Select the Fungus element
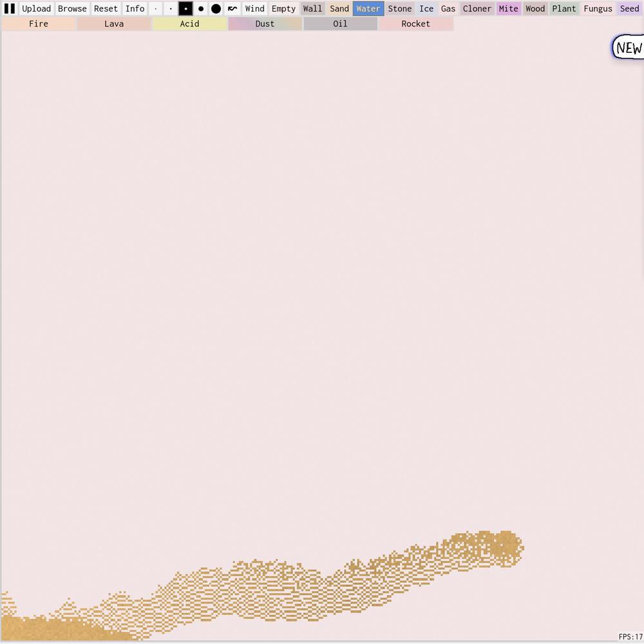Screen dimensions: 644x644 point(598,8)
